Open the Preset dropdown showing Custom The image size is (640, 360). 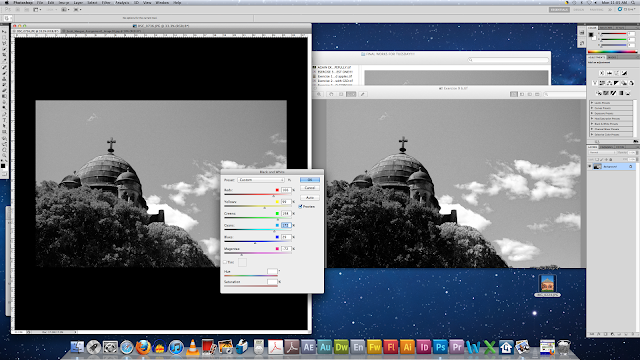pyautogui.click(x=261, y=180)
